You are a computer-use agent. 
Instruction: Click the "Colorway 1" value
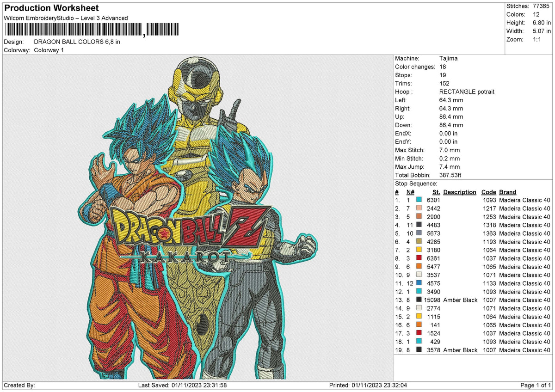click(x=49, y=50)
